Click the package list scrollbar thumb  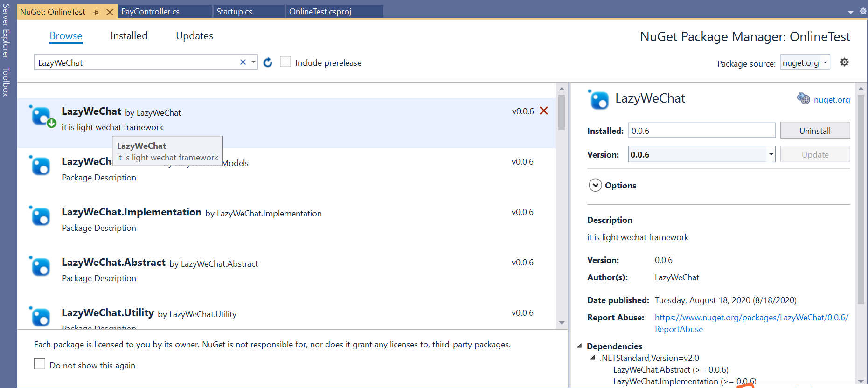pos(562,112)
